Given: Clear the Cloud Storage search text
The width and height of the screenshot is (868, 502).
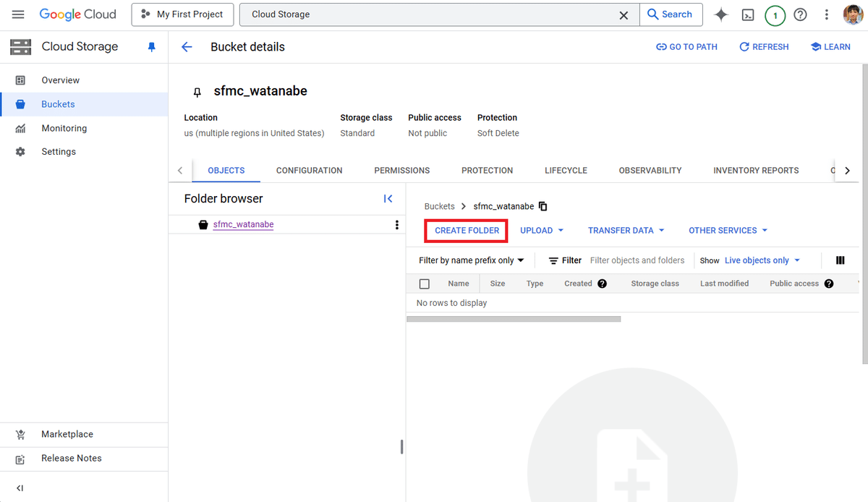Looking at the screenshot, I should click(x=624, y=15).
